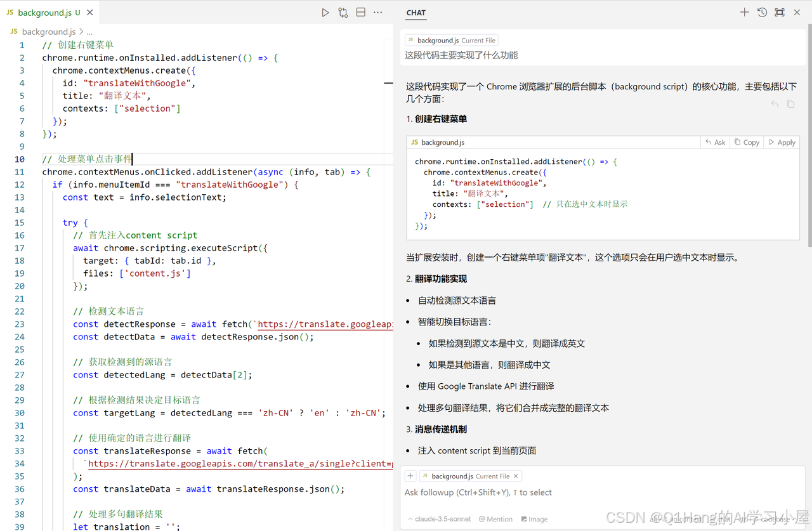Add context with the plus button in chat input
Screen dimensions: 812x531
(410, 476)
